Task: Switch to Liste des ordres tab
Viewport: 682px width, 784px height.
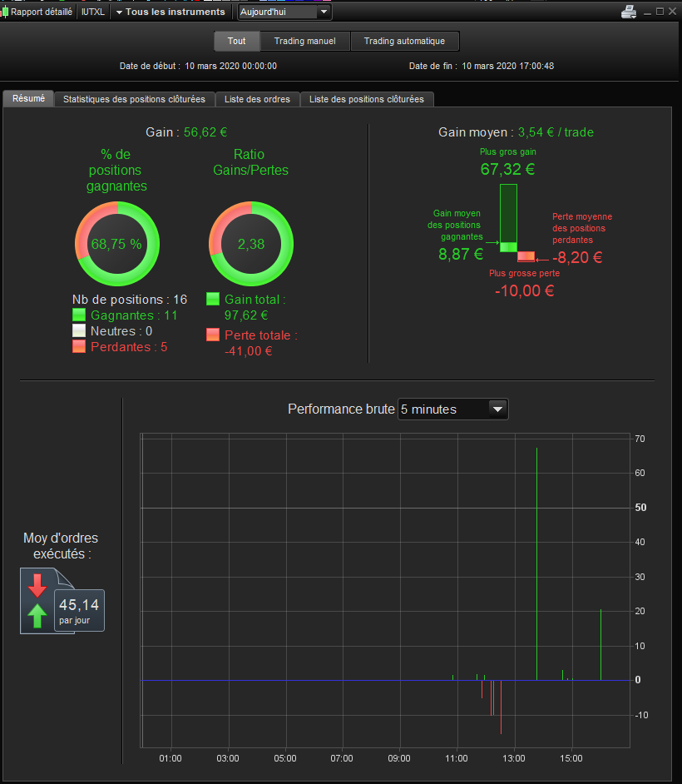Action: coord(257,99)
